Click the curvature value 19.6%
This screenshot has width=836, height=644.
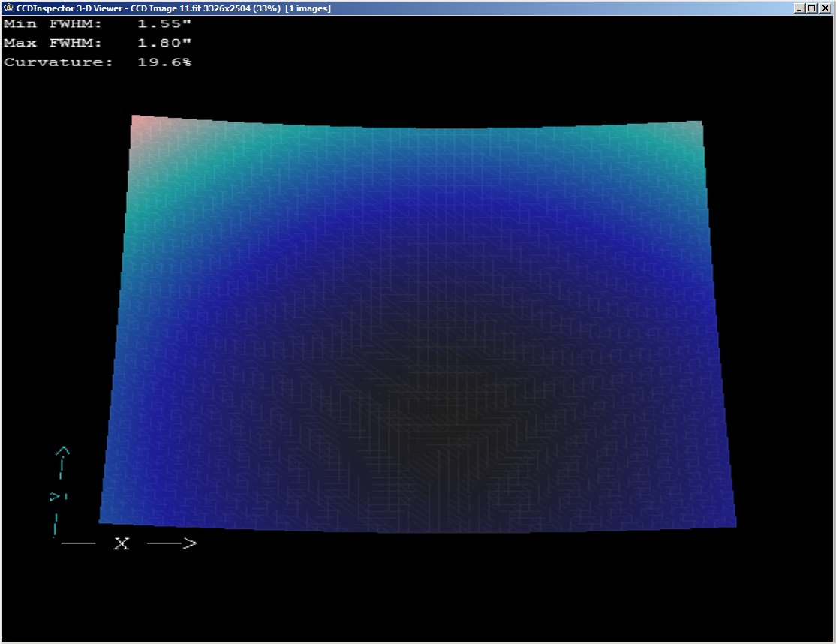[x=164, y=62]
